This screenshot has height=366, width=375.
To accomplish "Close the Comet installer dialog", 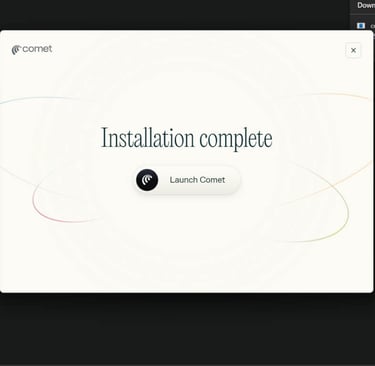I will coord(353,50).
